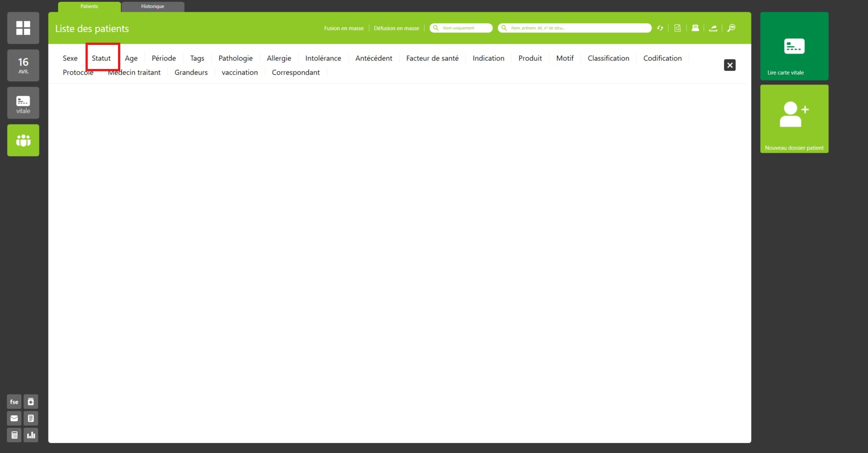Expand the Allergie filter

coord(279,58)
